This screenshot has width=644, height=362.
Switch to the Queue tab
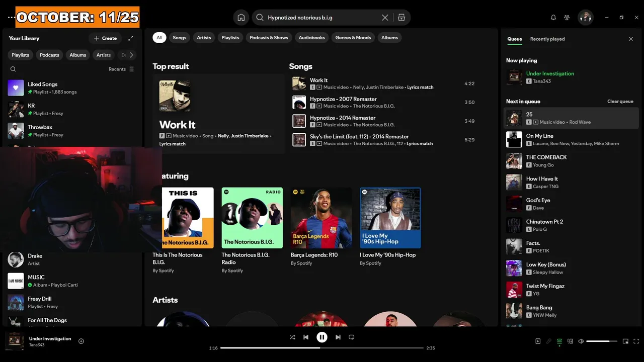(514, 39)
